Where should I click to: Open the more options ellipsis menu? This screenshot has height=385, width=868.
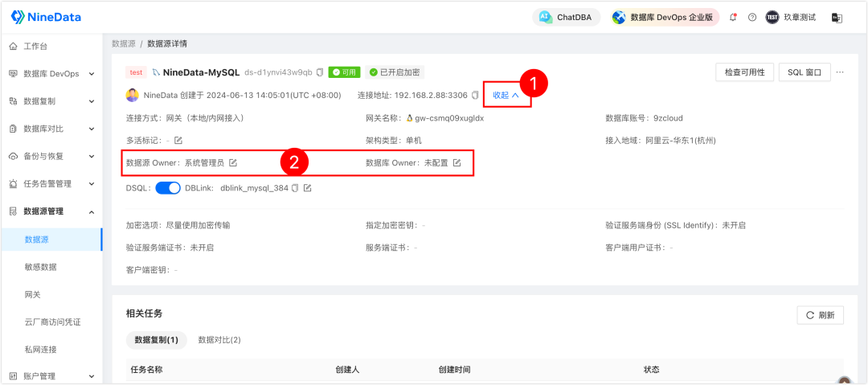pos(841,72)
